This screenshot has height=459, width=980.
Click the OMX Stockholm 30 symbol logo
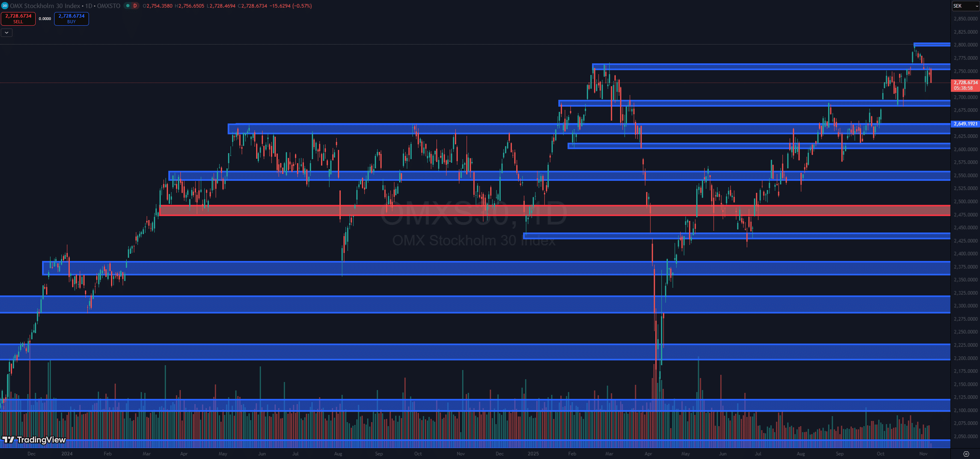point(5,6)
